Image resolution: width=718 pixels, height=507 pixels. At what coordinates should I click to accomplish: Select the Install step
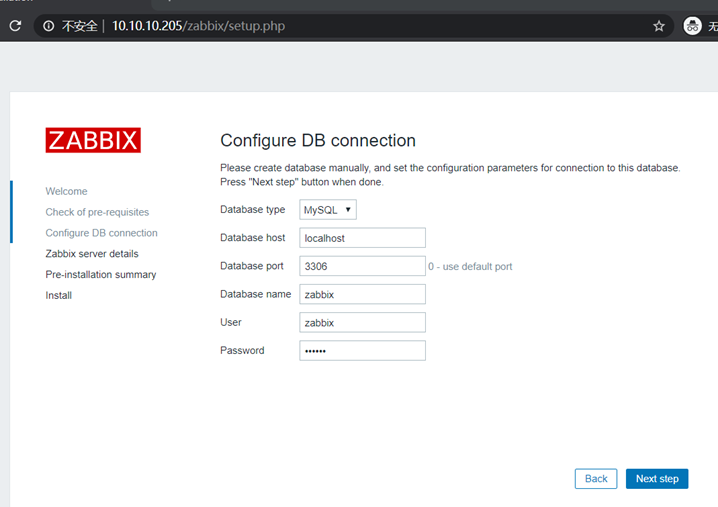click(59, 295)
